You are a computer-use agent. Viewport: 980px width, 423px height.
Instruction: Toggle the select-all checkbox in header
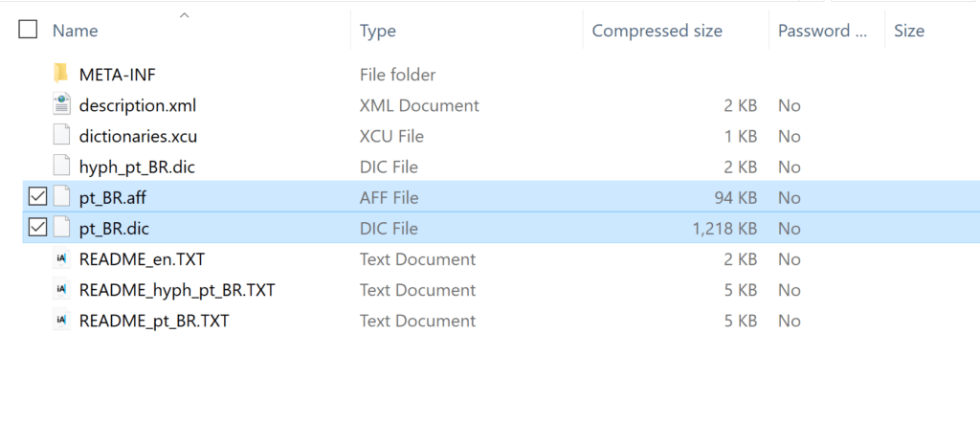pos(28,30)
